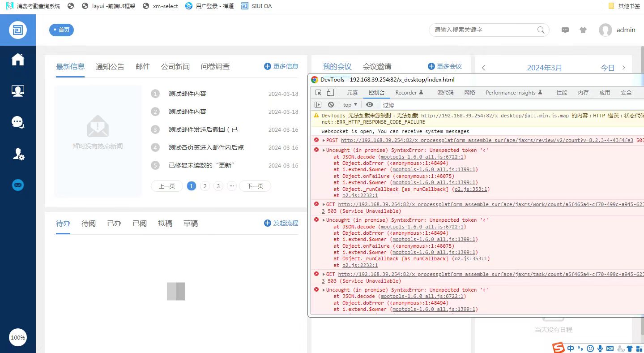Open the 测试邮件发送后撤回 list item
This screenshot has height=353, width=644.
(x=203, y=130)
